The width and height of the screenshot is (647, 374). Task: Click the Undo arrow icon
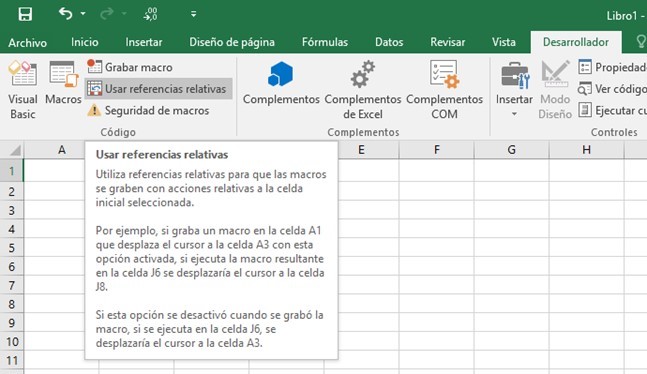66,14
